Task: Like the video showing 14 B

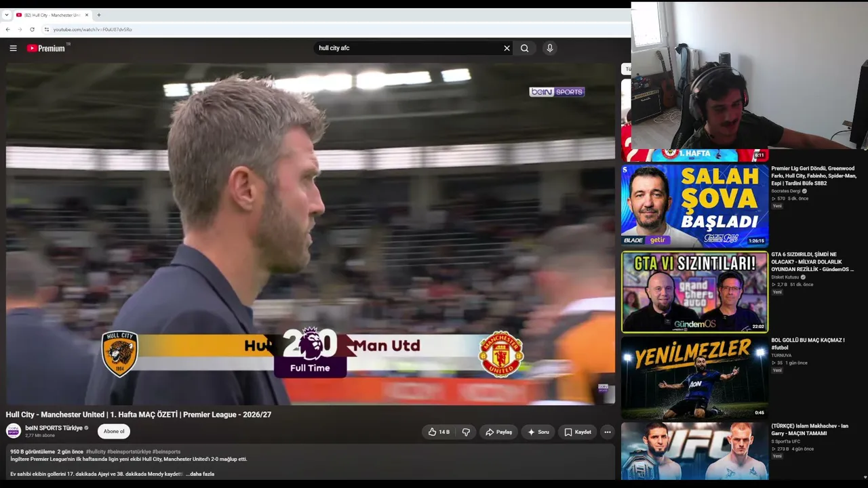Action: [439, 432]
